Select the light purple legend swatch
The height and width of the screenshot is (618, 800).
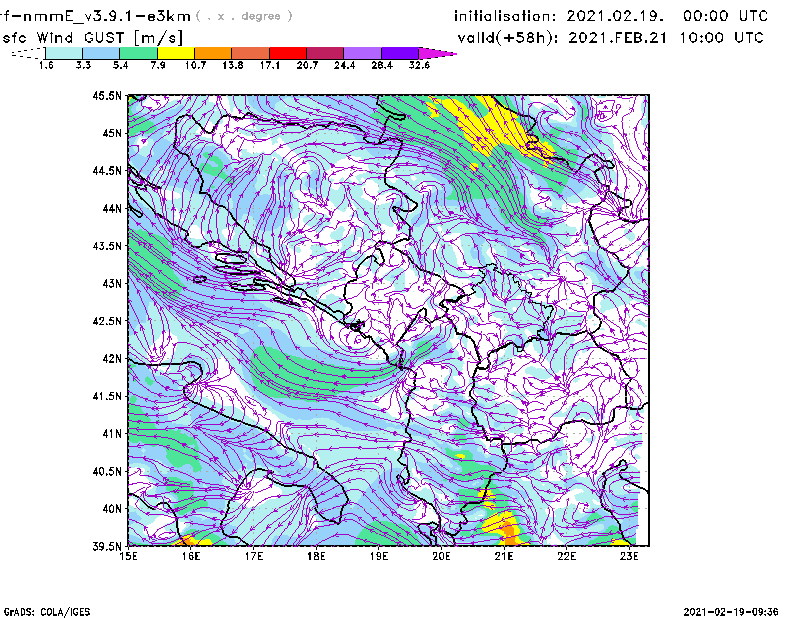click(362, 53)
